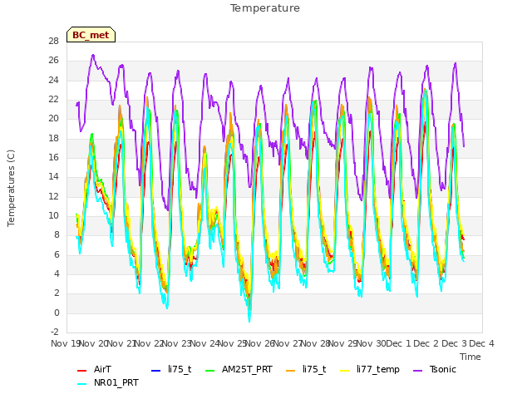Click the AirT legend entry

coord(94,369)
